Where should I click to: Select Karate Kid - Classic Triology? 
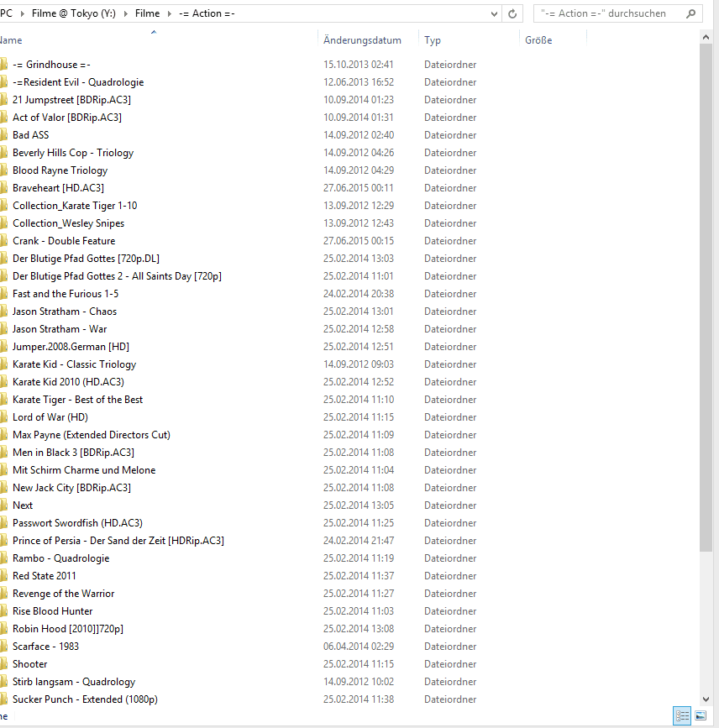pos(74,364)
